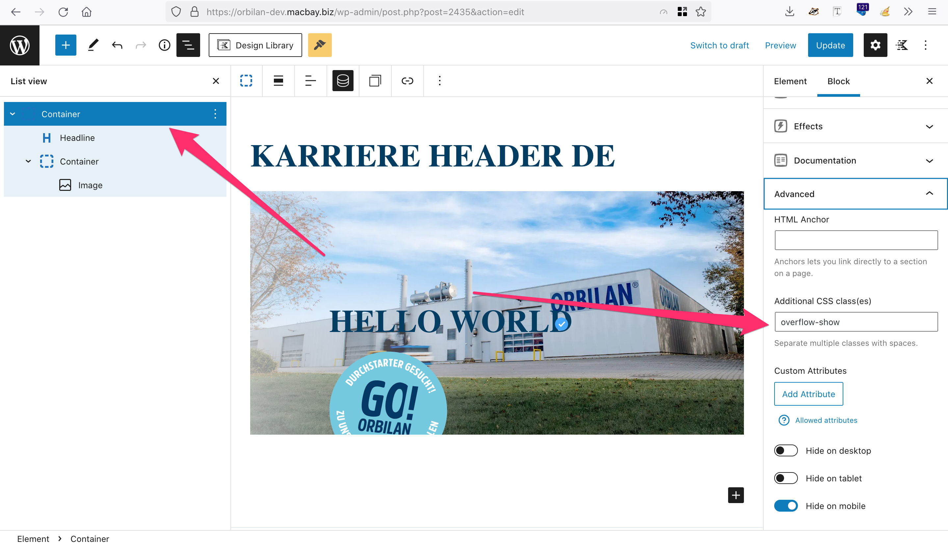Click the WordPress logo button

click(20, 45)
